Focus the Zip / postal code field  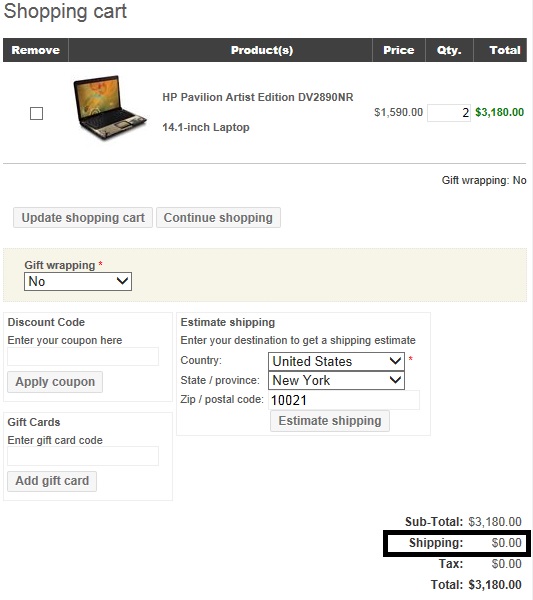tap(344, 400)
